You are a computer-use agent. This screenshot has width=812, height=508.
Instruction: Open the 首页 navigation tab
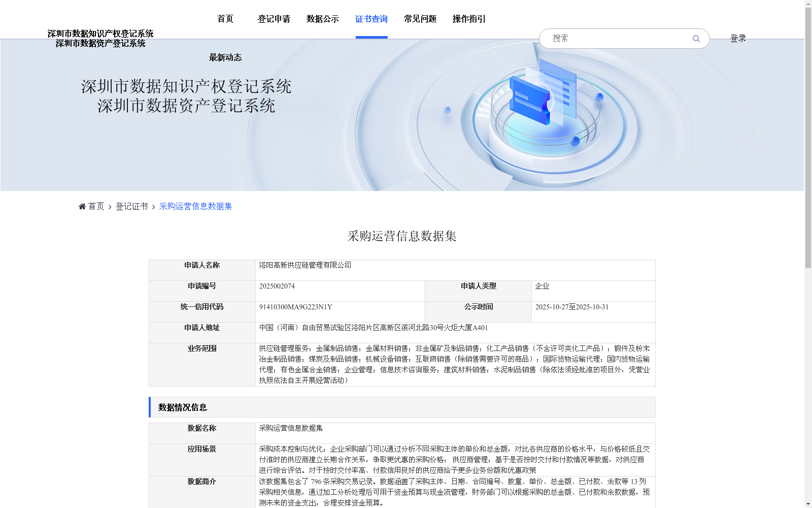point(225,19)
